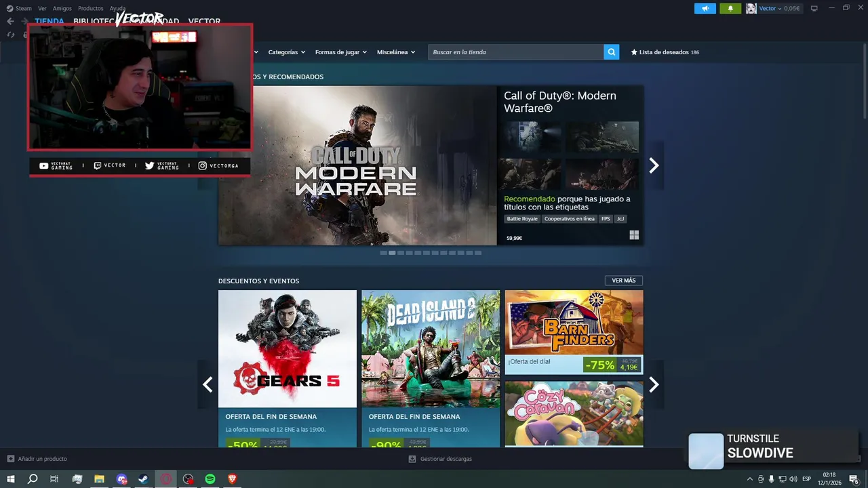This screenshot has width=868, height=488.
Task: Click the Vector profile avatar picture
Action: [751, 9]
